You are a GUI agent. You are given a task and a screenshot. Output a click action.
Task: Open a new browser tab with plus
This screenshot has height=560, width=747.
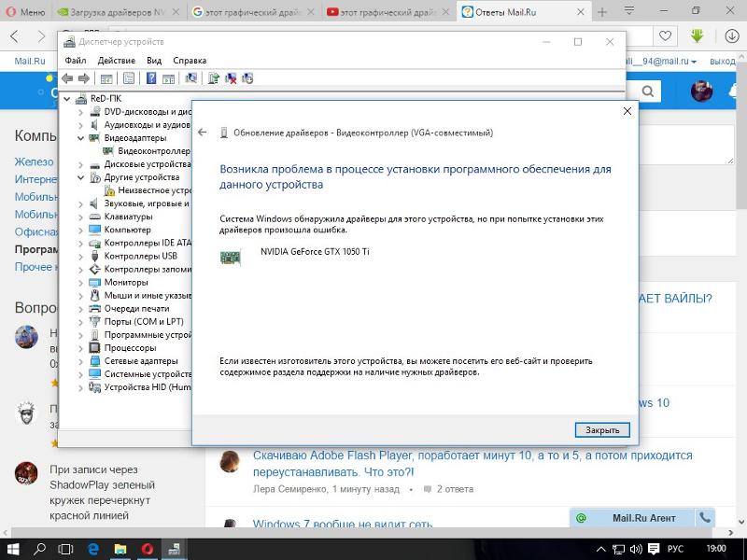[x=602, y=12]
